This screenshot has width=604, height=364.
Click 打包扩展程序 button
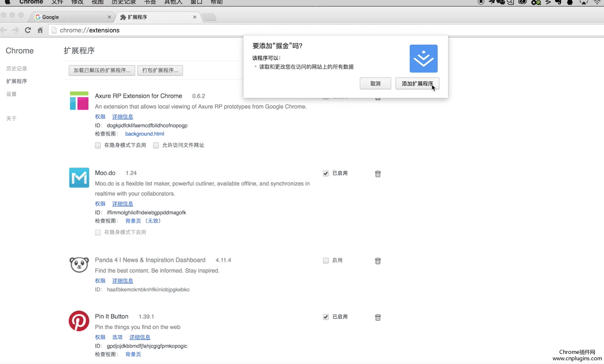(160, 70)
